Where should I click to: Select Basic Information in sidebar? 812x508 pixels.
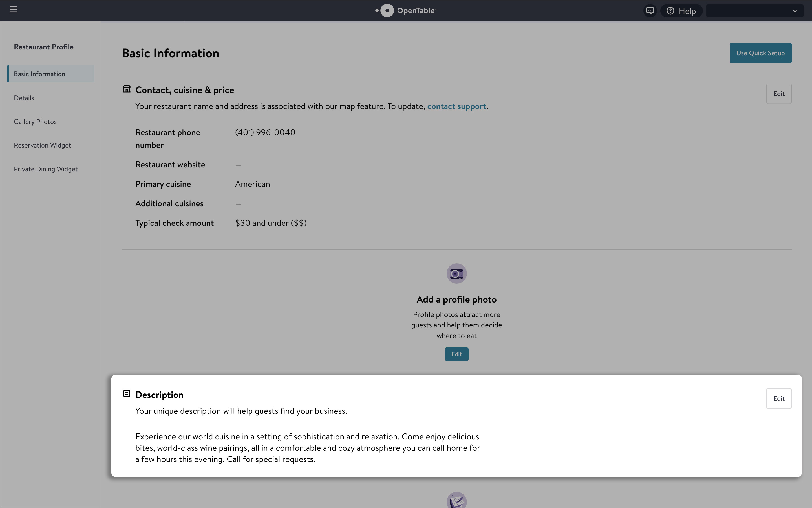pyautogui.click(x=51, y=74)
